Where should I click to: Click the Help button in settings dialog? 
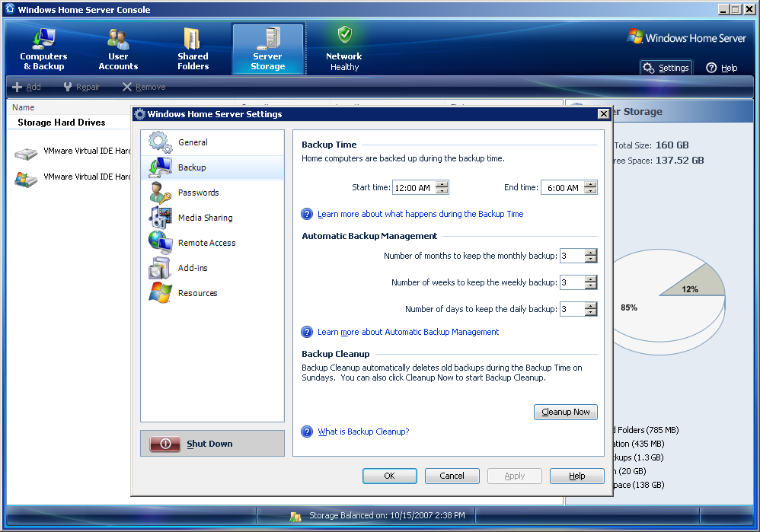point(576,476)
